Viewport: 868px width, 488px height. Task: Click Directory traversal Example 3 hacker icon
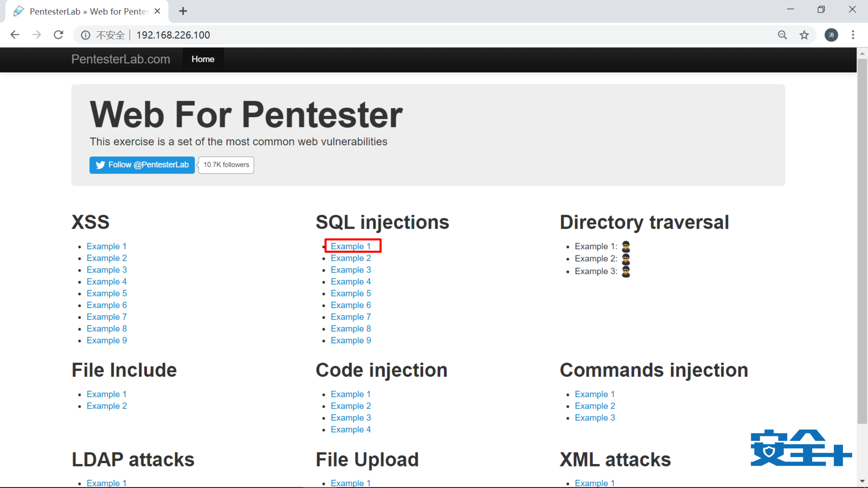click(x=626, y=272)
